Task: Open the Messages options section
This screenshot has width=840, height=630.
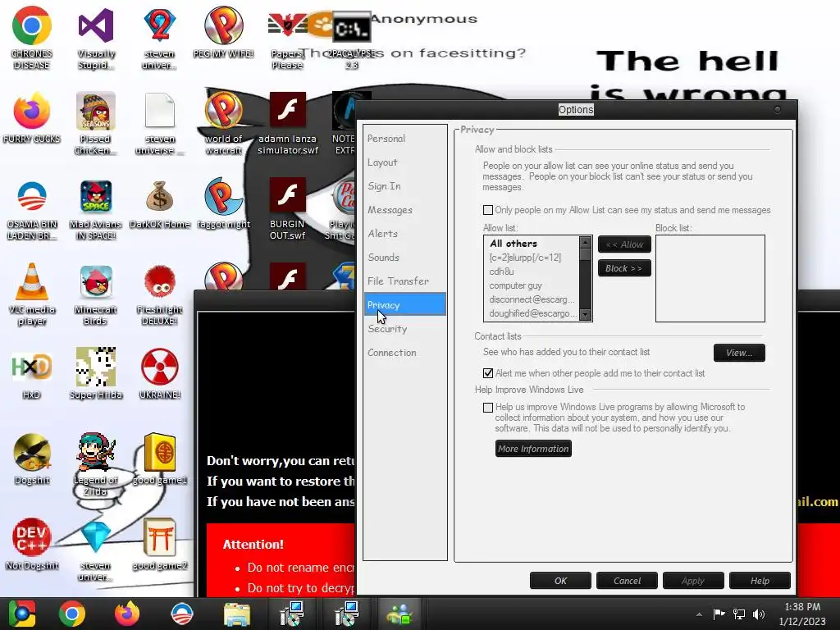Action: (x=404, y=210)
